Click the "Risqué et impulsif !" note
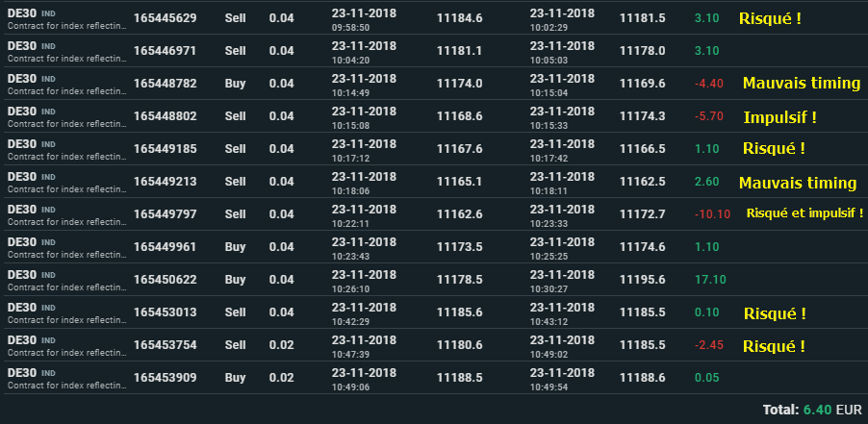The width and height of the screenshot is (868, 424). coord(804,213)
